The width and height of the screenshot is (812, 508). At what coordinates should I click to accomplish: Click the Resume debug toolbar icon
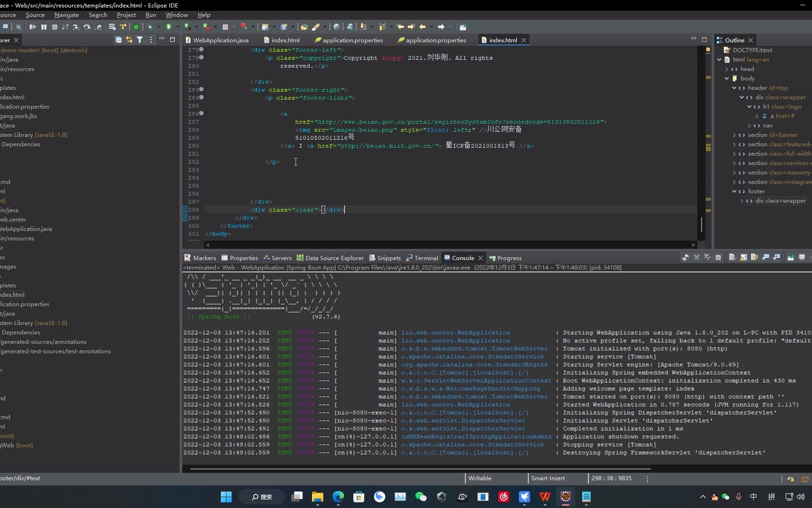coord(33,27)
